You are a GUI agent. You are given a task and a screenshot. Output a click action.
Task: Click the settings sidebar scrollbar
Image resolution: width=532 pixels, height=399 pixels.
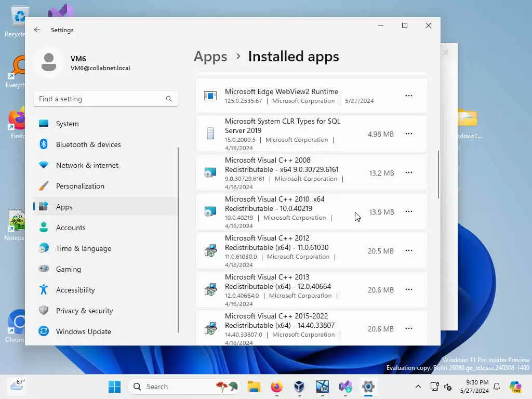(x=178, y=240)
